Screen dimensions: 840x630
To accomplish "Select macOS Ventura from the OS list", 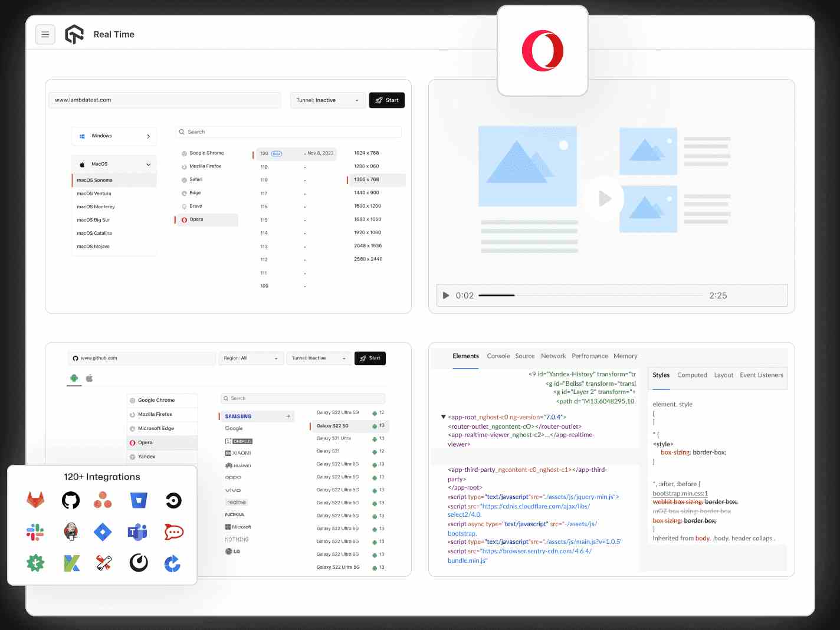I will tap(94, 193).
